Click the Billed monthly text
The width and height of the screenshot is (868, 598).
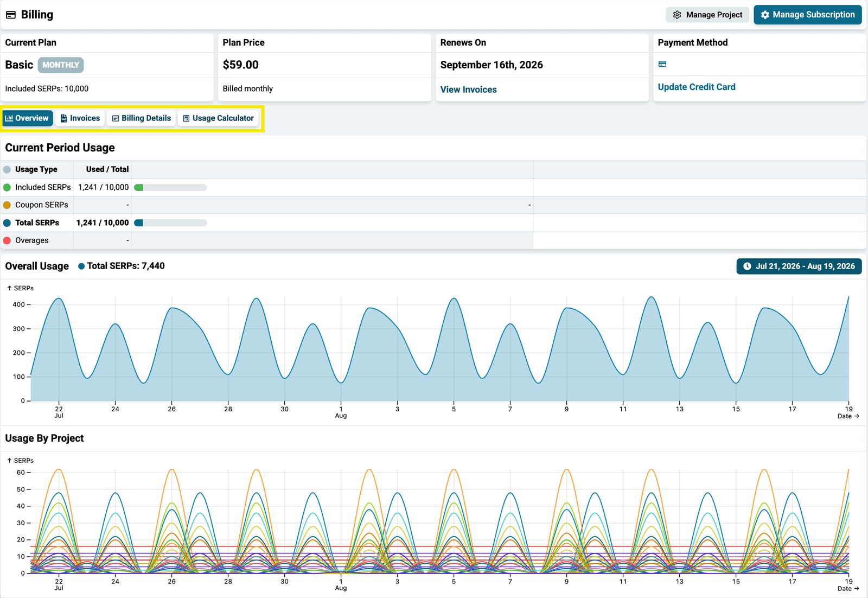(x=248, y=88)
